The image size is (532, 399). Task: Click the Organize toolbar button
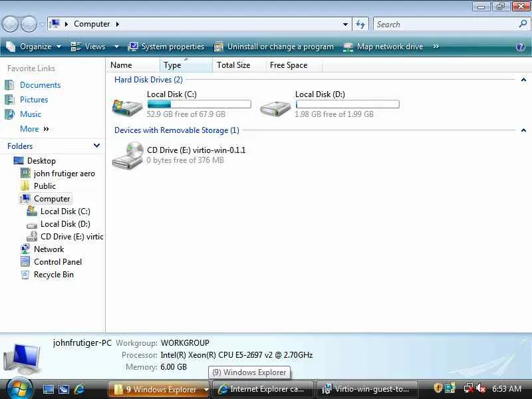[x=34, y=47]
